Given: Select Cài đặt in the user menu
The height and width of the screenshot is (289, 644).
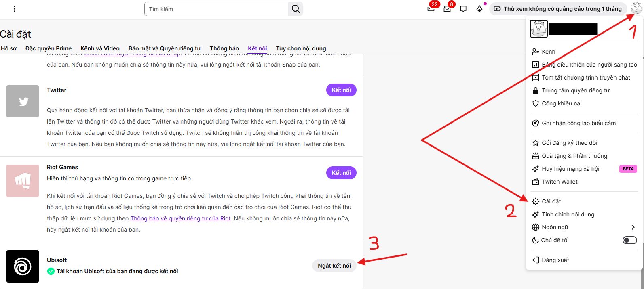Looking at the screenshot, I should [584, 201].
